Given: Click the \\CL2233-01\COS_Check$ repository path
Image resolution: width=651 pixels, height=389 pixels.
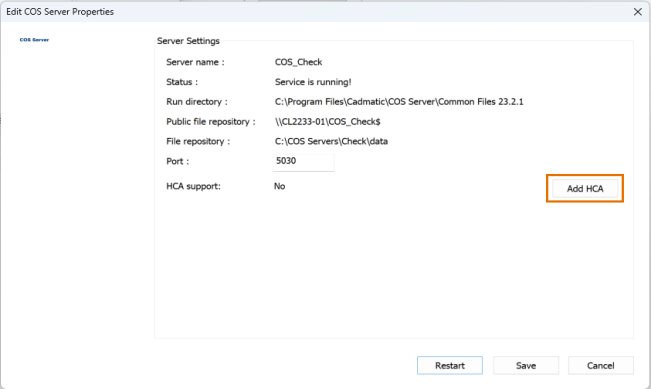Looking at the screenshot, I should 327,122.
